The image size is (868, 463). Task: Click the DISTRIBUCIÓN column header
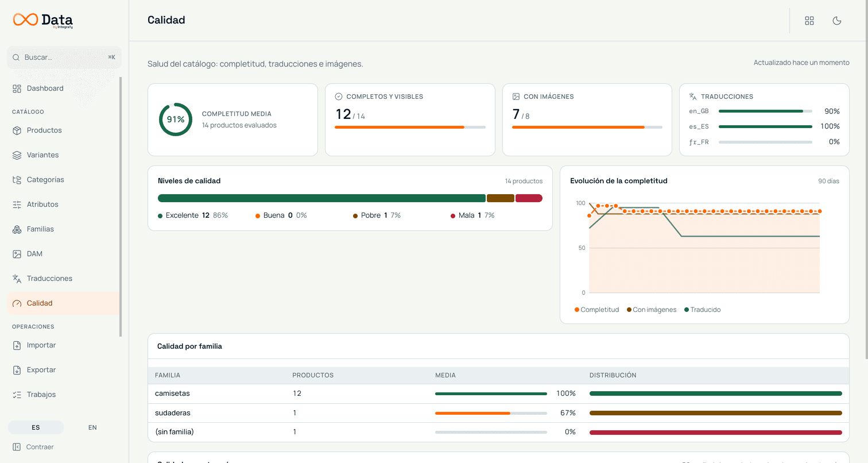coord(613,375)
